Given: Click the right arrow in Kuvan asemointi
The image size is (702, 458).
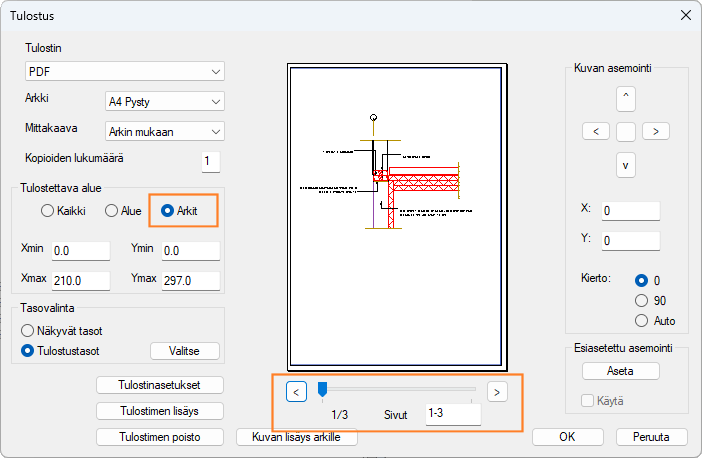Looking at the screenshot, I should click(655, 131).
